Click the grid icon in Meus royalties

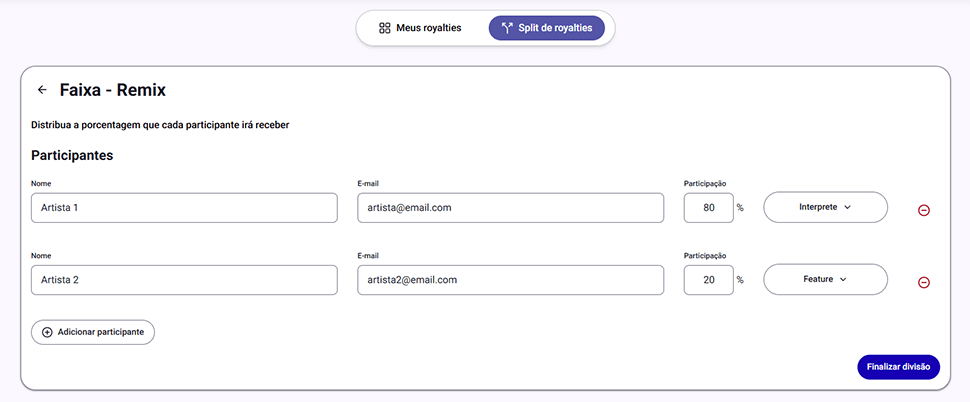pyautogui.click(x=384, y=28)
